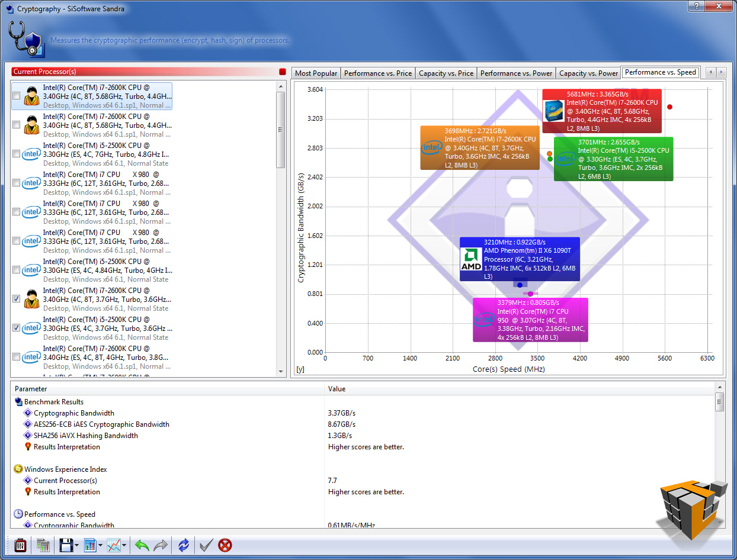Image resolution: width=737 pixels, height=560 pixels.
Task: Uncheck the i7-2600K 3.7GHz entry checkbox
Action: (x=17, y=299)
